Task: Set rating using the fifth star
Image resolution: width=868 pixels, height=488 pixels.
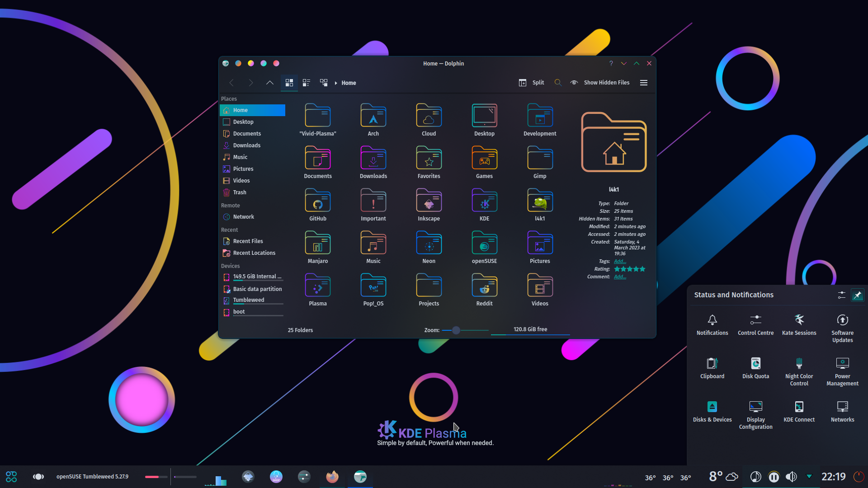Action: [x=642, y=269]
